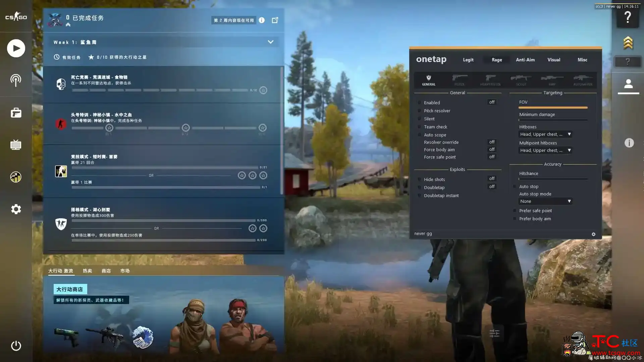Click the 市场 marketplace tab
Image resolution: width=644 pixels, height=362 pixels.
tap(124, 270)
